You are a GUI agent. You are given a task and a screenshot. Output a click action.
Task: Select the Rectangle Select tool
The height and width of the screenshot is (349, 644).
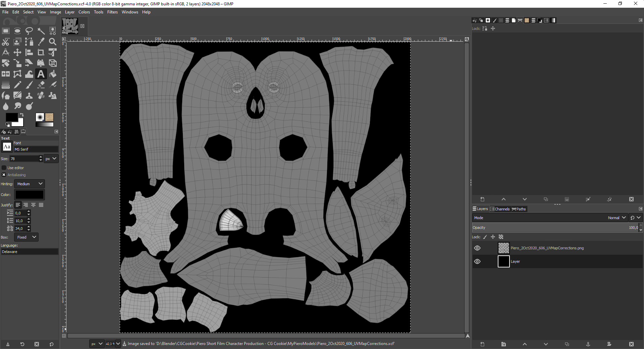tap(6, 31)
